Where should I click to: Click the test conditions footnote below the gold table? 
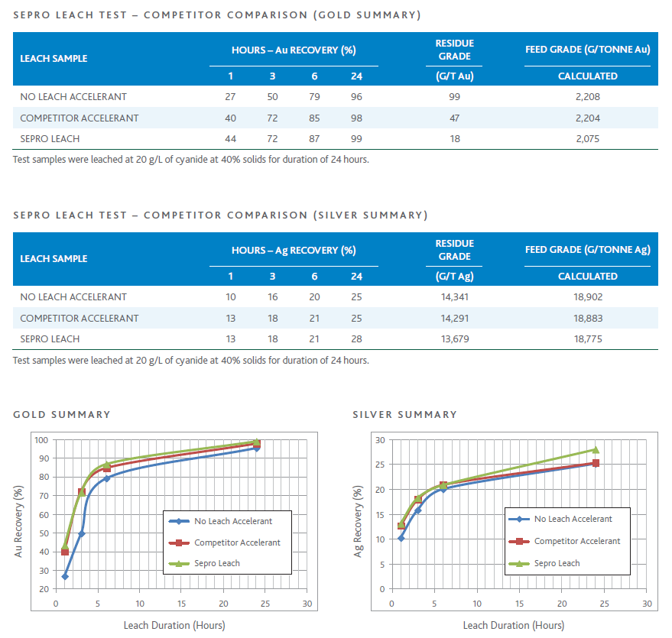point(190,160)
